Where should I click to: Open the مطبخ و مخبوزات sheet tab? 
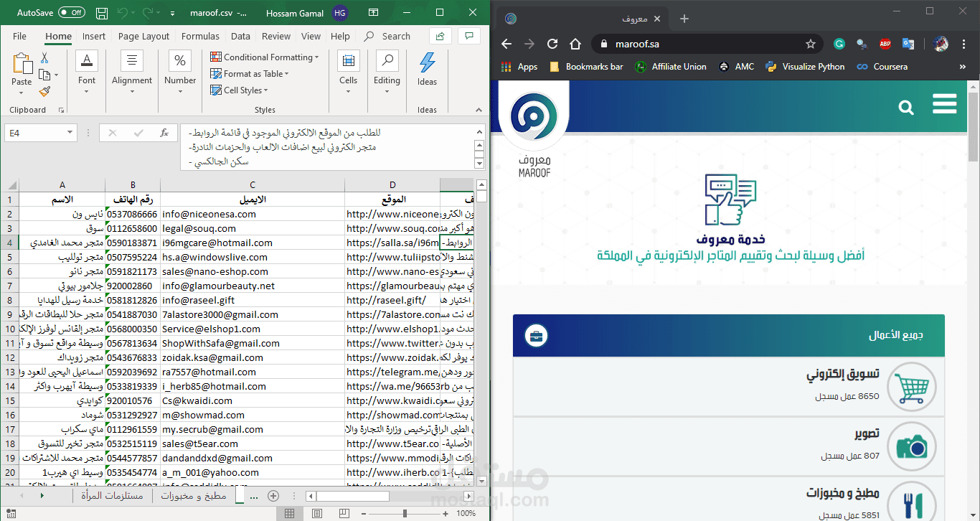(194, 496)
